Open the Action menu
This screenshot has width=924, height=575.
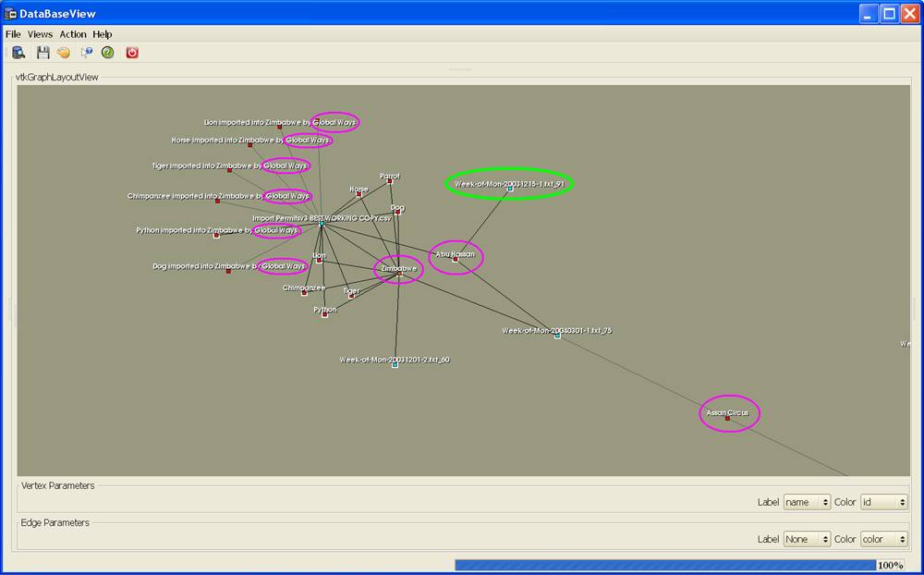(73, 34)
